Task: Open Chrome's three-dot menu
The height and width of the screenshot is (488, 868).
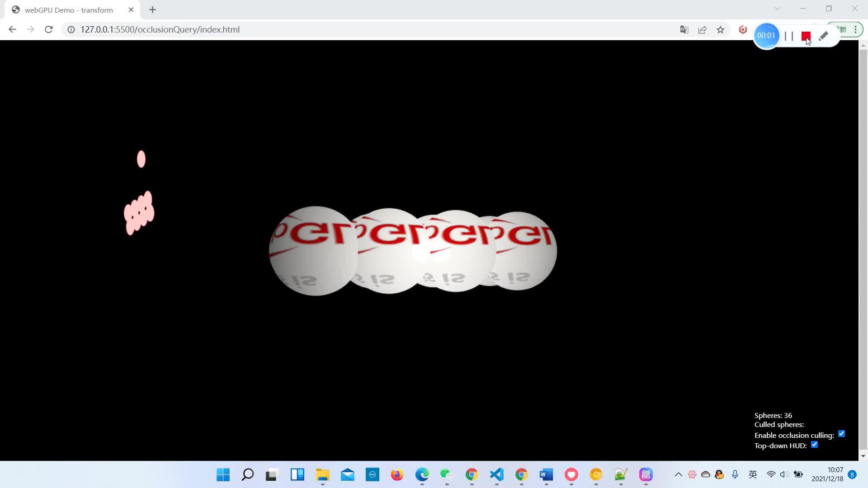Action: [856, 30]
